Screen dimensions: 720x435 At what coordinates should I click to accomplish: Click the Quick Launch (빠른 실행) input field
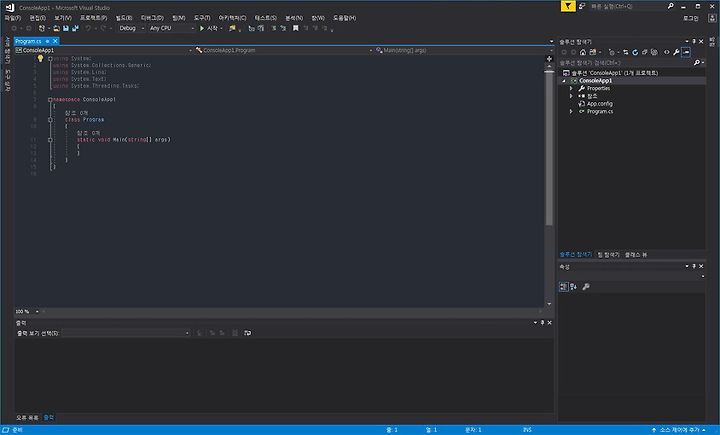point(627,6)
